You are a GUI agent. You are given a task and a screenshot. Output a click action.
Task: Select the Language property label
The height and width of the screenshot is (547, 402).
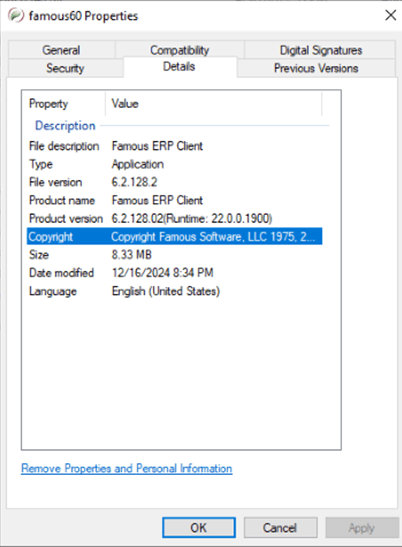click(53, 291)
